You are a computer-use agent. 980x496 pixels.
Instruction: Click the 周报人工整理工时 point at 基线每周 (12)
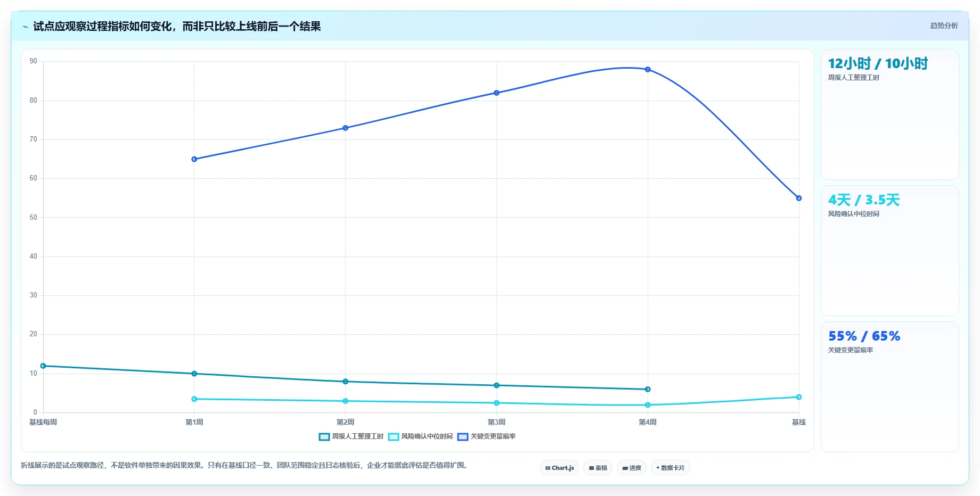[x=43, y=366]
